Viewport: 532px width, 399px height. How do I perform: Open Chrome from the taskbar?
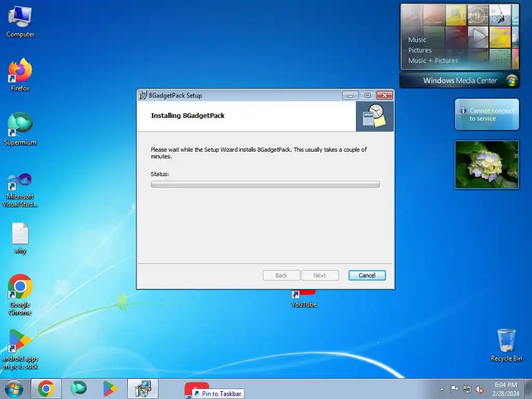click(x=46, y=389)
